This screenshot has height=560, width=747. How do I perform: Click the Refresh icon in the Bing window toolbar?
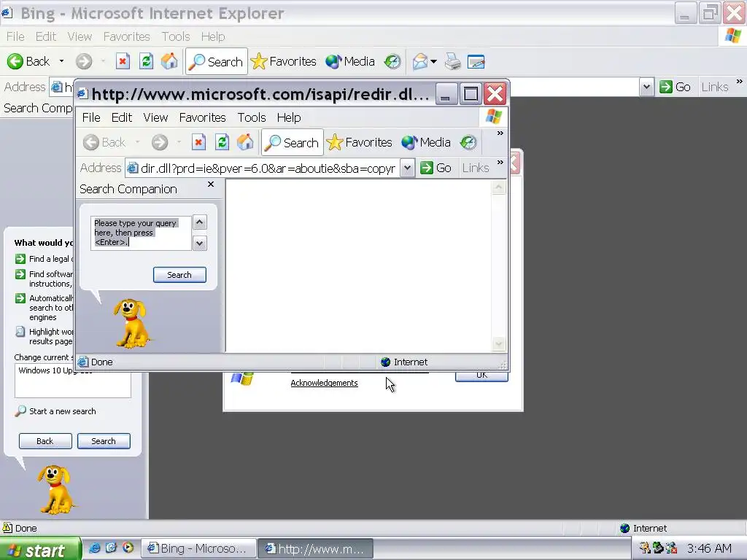click(x=146, y=61)
